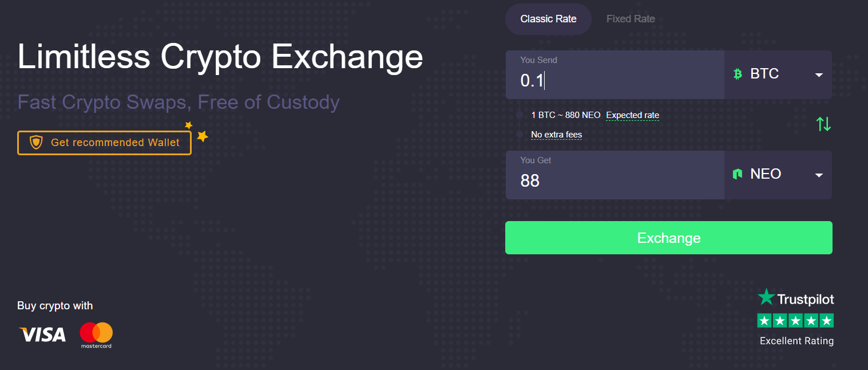Click the Expected rate link
Viewport: 868px width, 370px height.
(632, 115)
